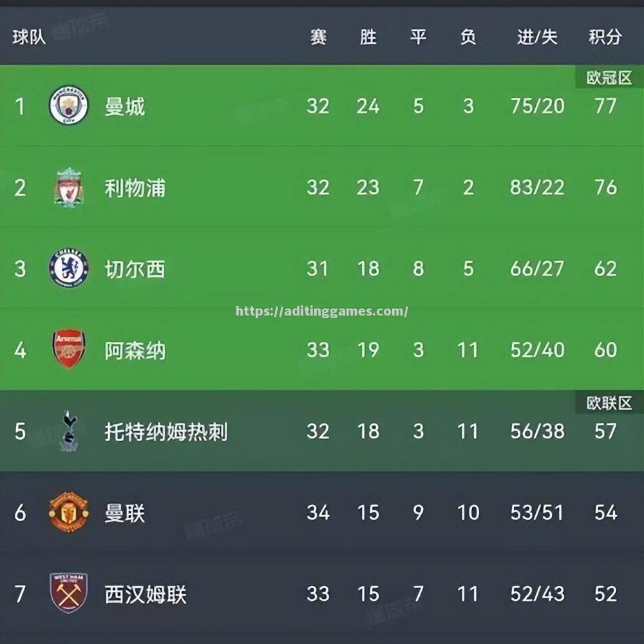Click the 欧联区 zone label
Screen dimensions: 644x644
(609, 403)
